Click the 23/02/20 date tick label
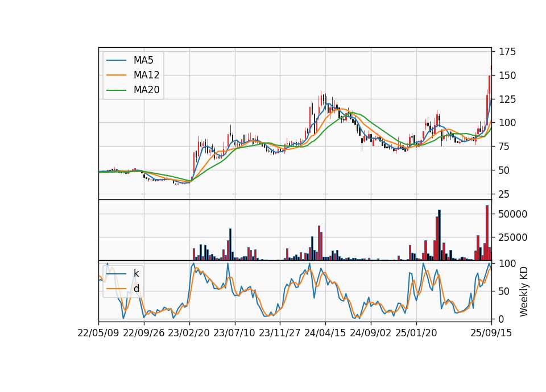 coord(189,333)
